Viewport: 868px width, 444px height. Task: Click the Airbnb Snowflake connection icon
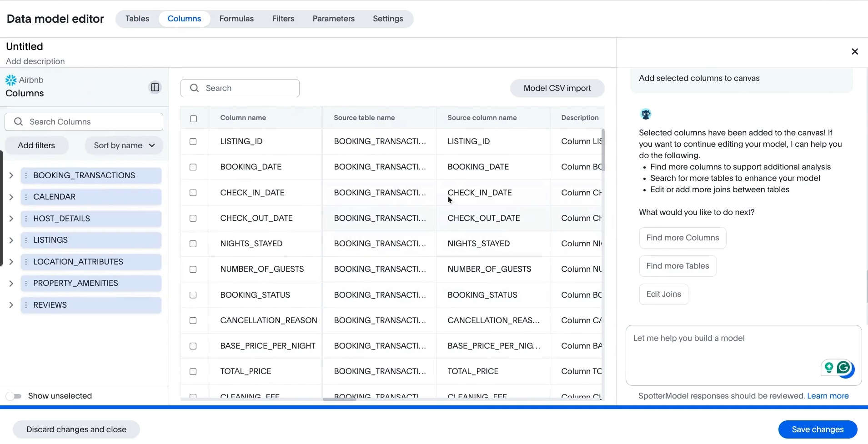tap(11, 80)
